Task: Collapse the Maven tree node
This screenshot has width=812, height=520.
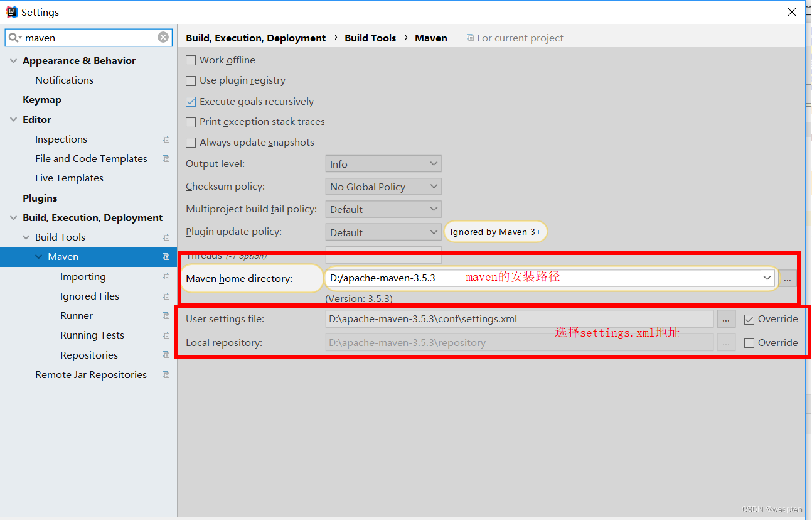Action: tap(38, 257)
